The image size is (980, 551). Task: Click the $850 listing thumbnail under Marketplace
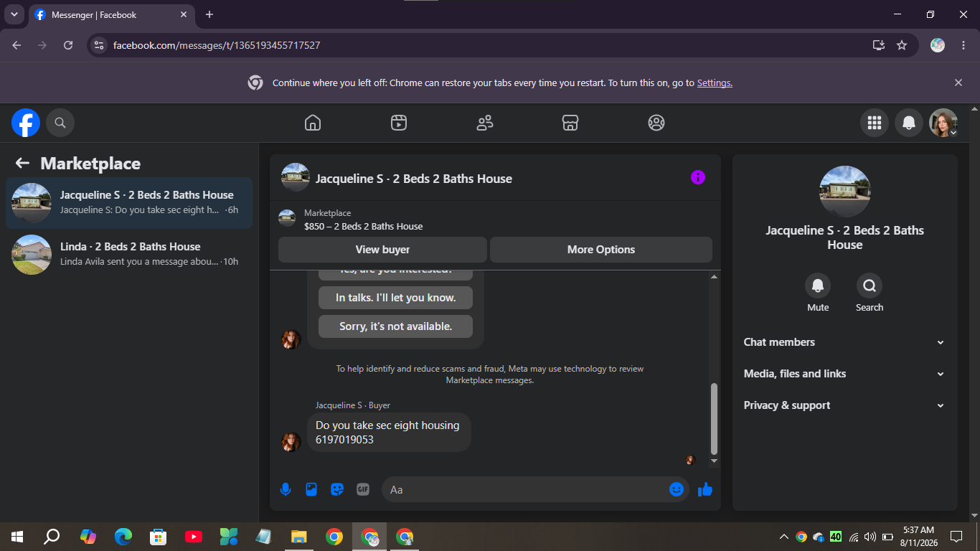[x=287, y=219]
